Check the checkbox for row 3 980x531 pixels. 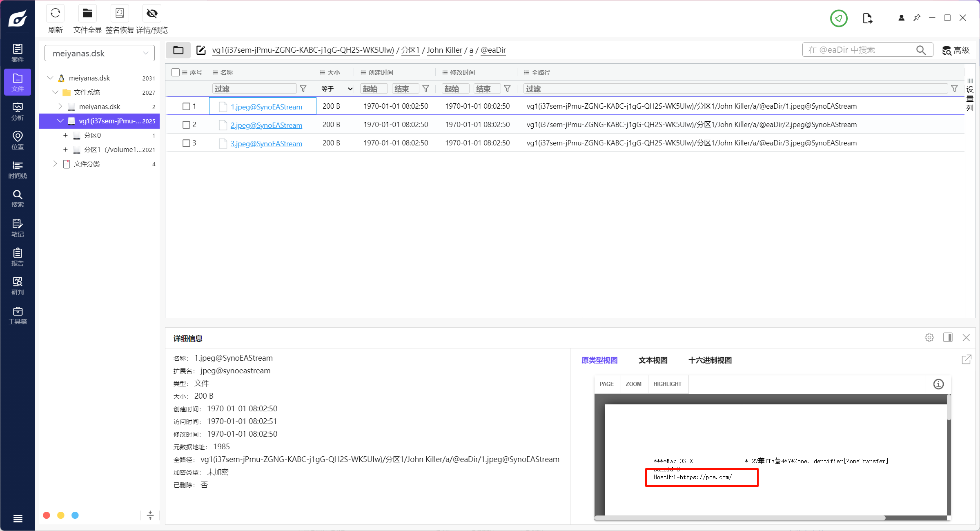click(186, 143)
